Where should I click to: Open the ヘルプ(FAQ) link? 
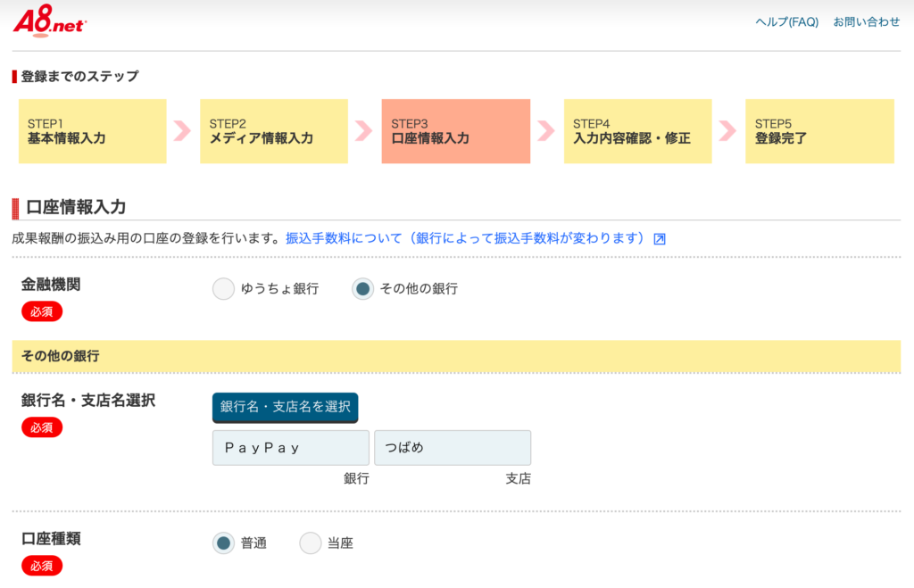coord(786,22)
